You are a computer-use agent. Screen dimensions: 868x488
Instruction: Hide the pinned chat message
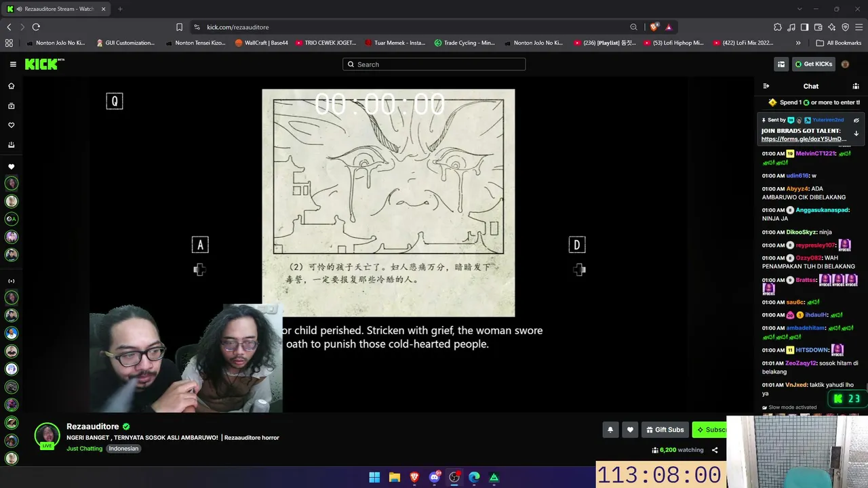click(x=856, y=120)
